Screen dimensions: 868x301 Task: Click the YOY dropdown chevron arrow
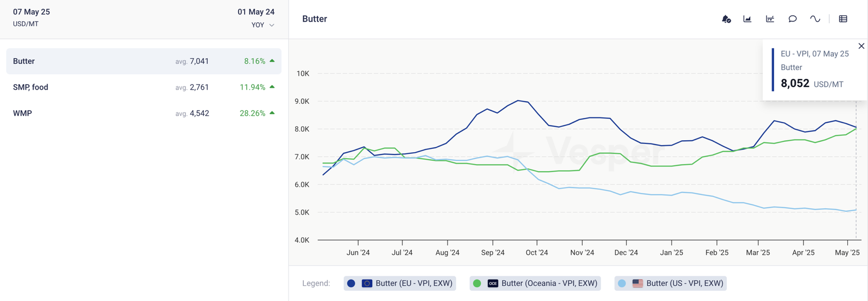[x=272, y=25]
